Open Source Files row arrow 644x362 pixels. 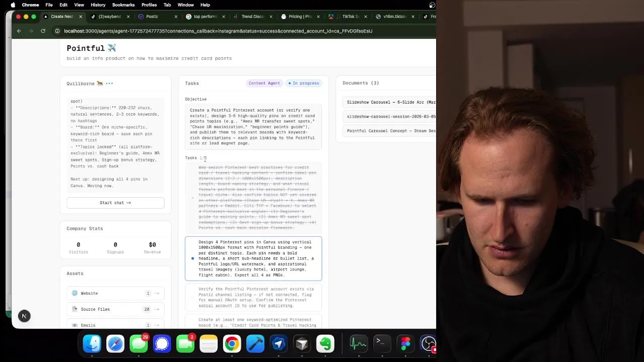(x=156, y=309)
